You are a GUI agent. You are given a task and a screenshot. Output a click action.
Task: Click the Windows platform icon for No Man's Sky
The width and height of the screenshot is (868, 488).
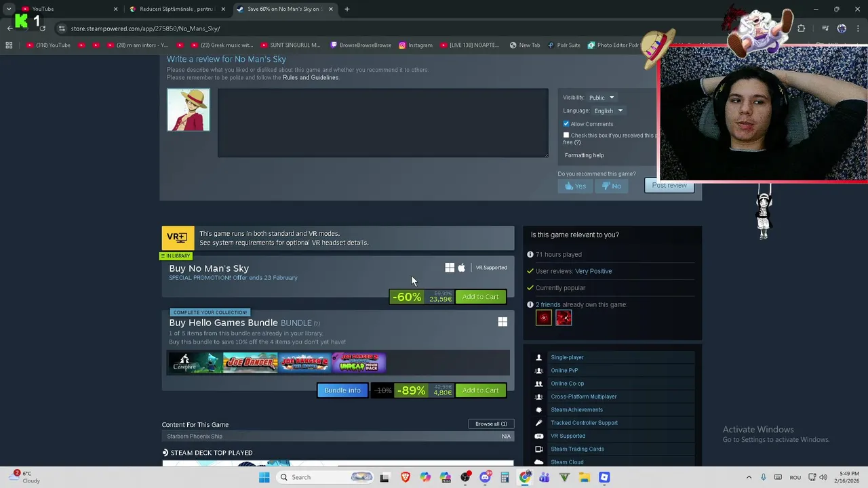click(450, 268)
